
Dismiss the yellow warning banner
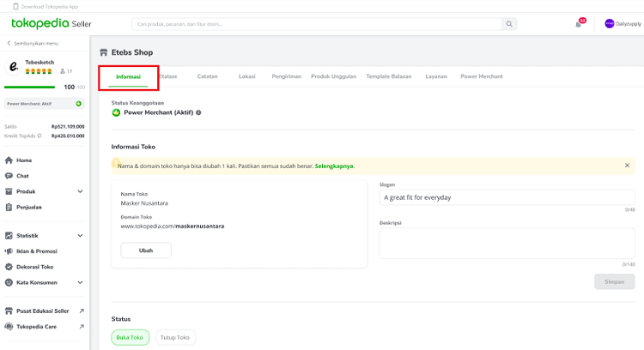(x=627, y=166)
